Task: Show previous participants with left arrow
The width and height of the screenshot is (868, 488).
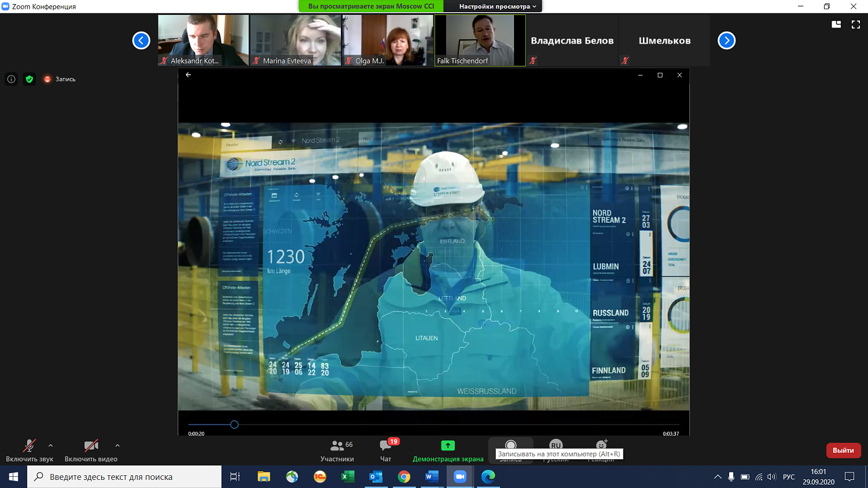Action: [x=141, y=40]
